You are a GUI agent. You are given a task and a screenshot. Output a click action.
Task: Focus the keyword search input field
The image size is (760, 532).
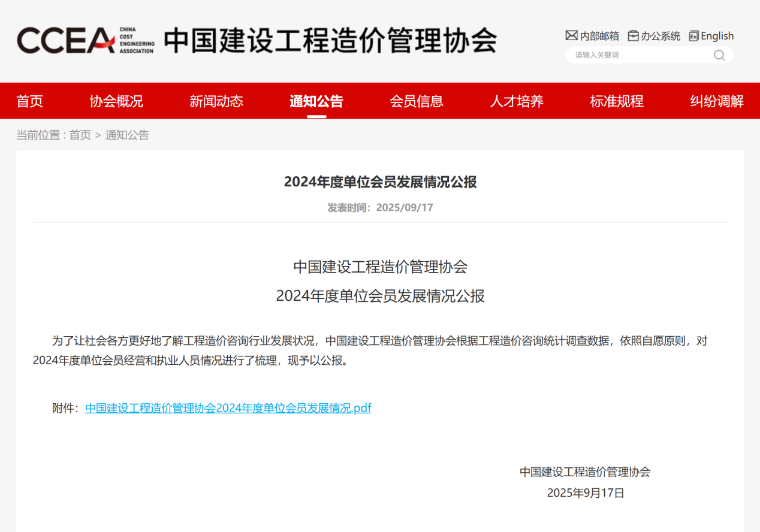638,55
